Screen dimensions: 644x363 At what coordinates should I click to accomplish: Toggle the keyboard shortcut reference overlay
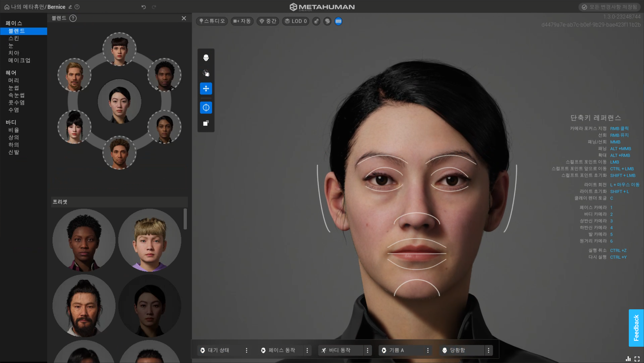(338, 21)
